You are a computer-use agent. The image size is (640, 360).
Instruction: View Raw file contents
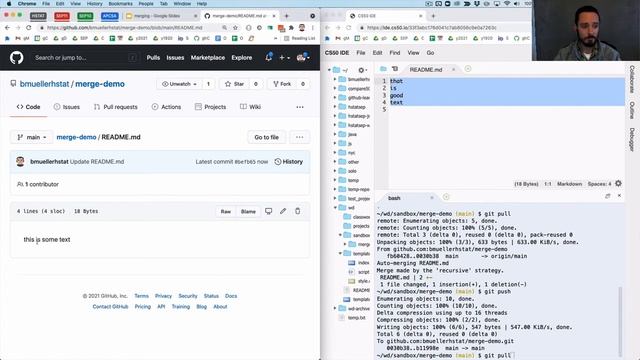(x=226, y=211)
